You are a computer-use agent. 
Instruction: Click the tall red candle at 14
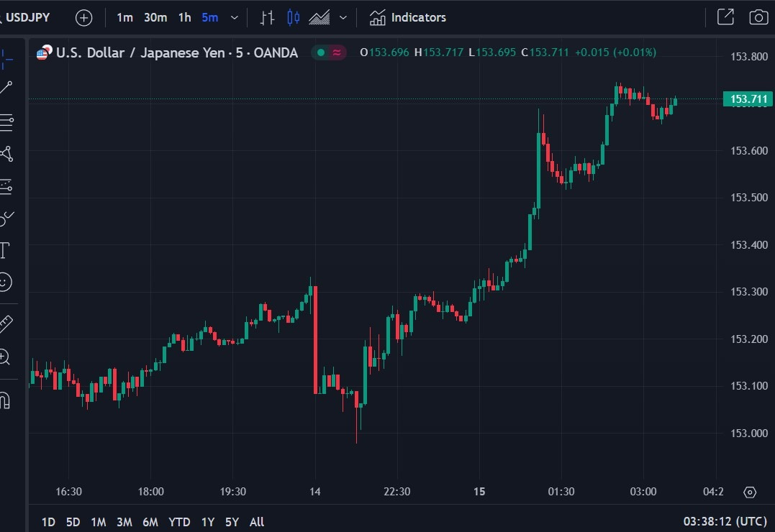point(315,340)
